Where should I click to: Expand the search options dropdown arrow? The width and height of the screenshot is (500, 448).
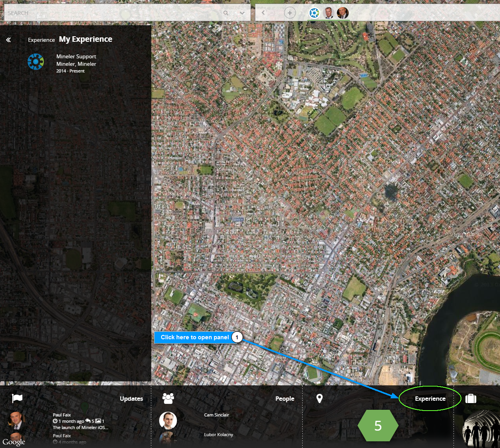click(242, 13)
